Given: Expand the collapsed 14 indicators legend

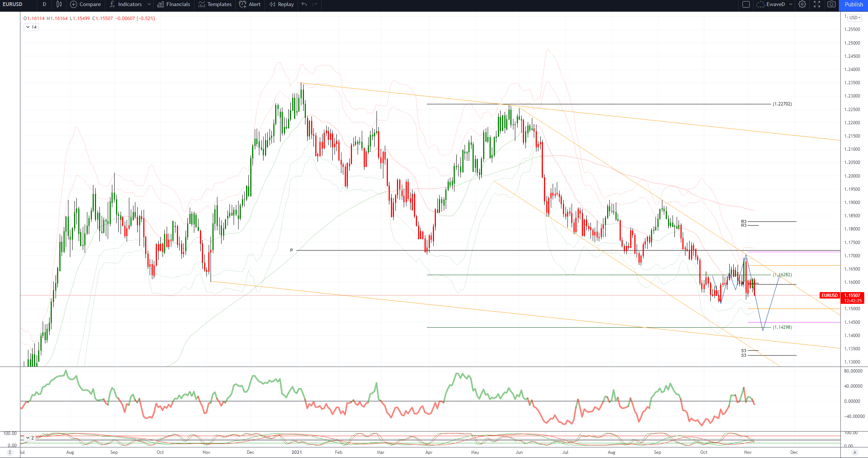Looking at the screenshot, I should 31,27.
